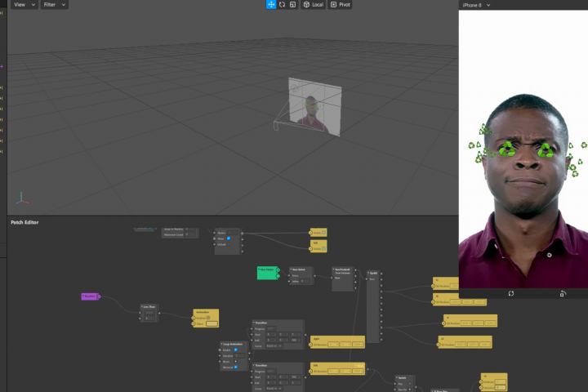Click the purple Runtime patch output port
Screen dimensions: 588x392
99,296
